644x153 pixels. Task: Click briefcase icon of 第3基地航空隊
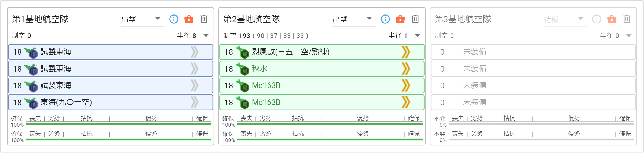(612, 19)
